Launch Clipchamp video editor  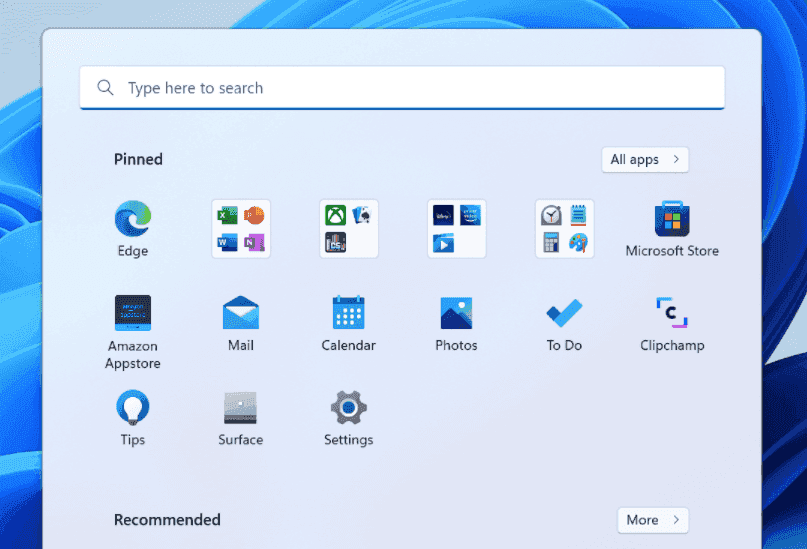click(x=672, y=323)
